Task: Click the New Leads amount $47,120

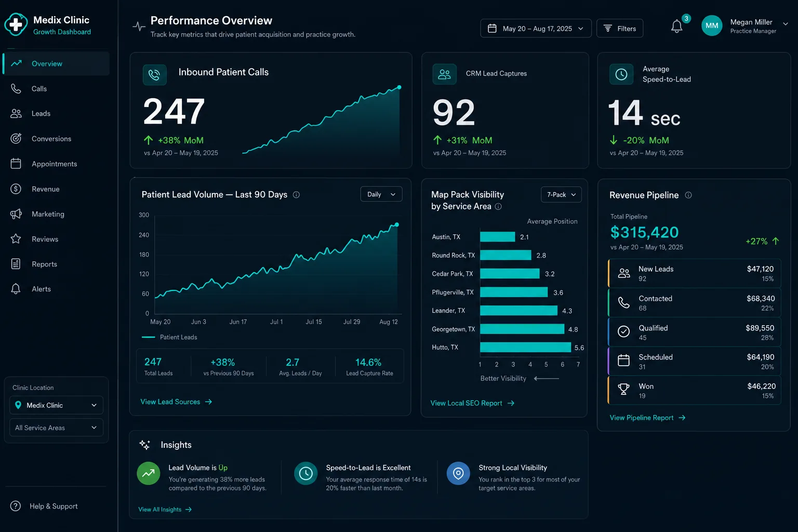Action: (x=760, y=269)
